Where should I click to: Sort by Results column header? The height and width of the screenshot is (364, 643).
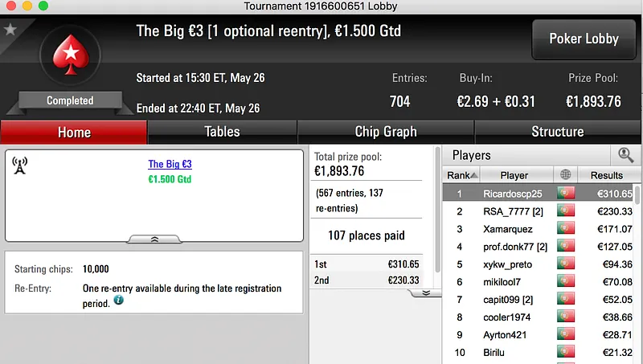pos(606,175)
